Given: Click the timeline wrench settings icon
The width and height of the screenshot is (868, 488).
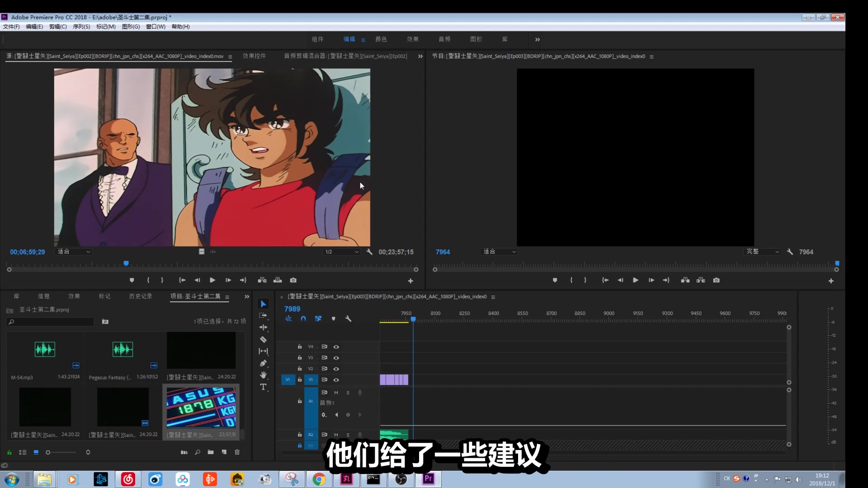Looking at the screenshot, I should pos(348,319).
